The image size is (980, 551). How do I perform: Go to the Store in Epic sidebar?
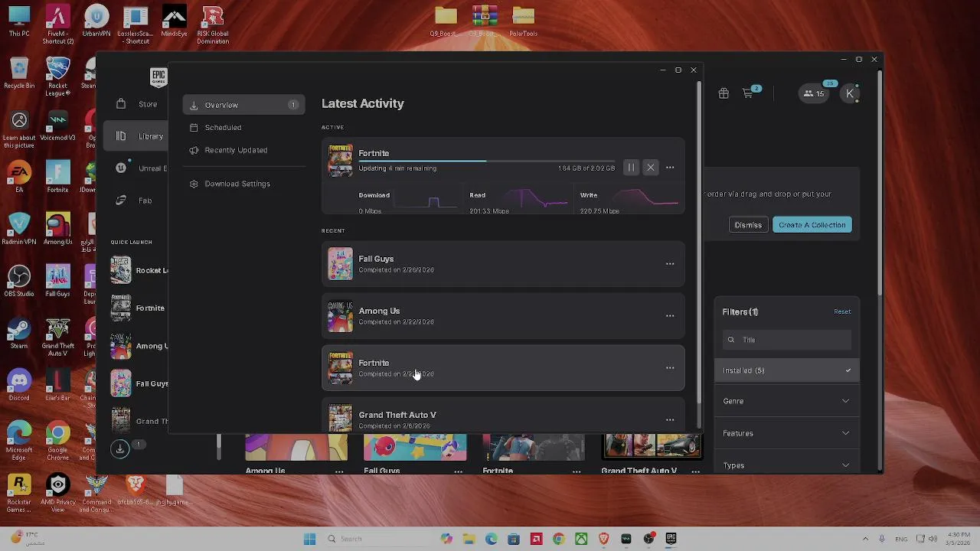pos(138,104)
